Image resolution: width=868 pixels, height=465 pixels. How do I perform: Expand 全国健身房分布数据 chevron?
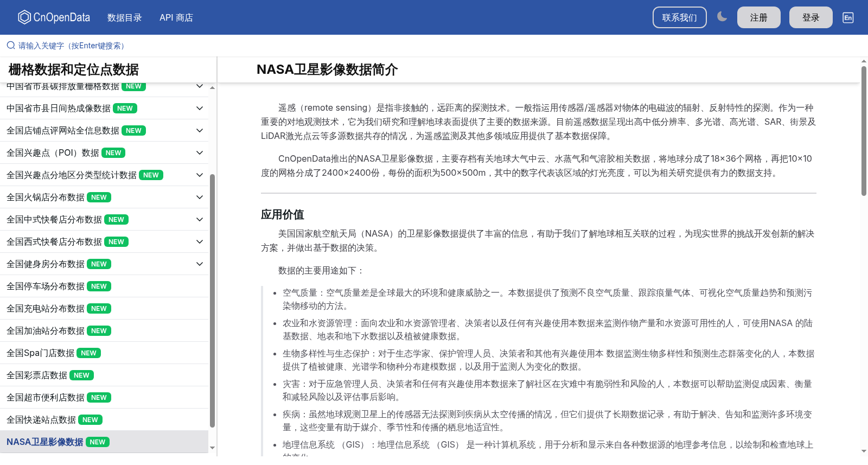click(200, 264)
